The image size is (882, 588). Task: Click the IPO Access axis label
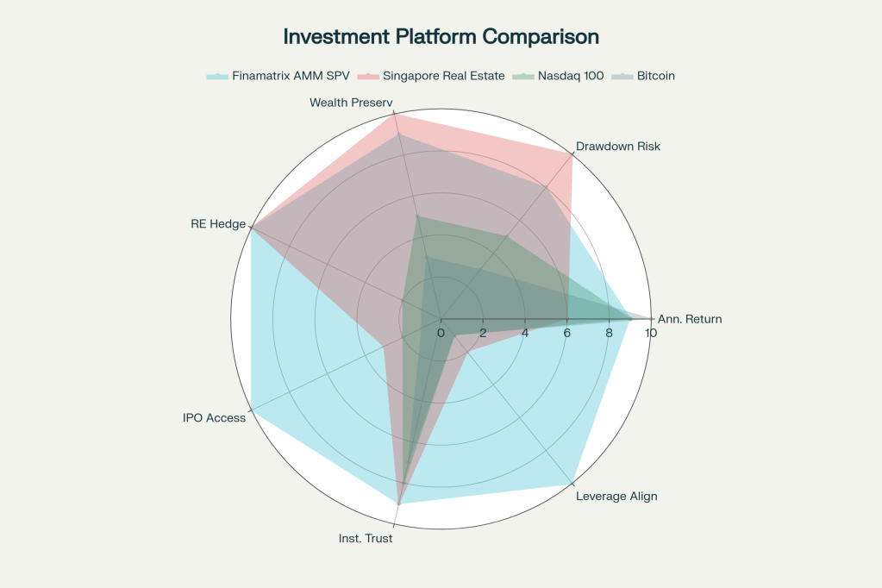[x=214, y=418]
